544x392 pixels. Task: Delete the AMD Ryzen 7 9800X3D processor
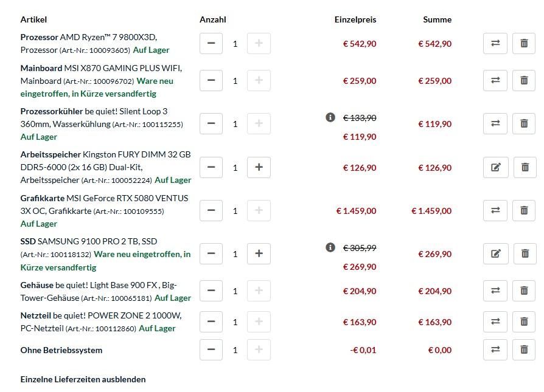(524, 44)
